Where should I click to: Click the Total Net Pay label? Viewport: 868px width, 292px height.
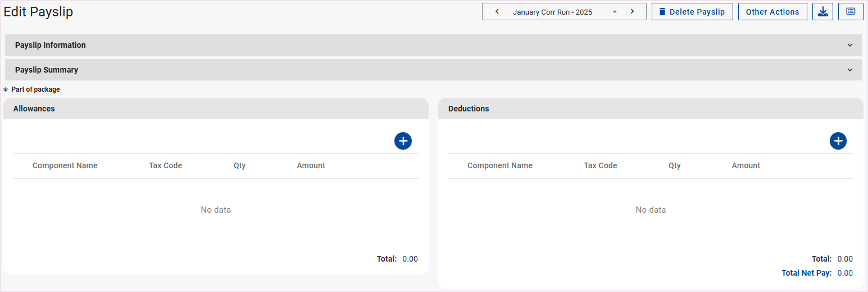pos(806,273)
